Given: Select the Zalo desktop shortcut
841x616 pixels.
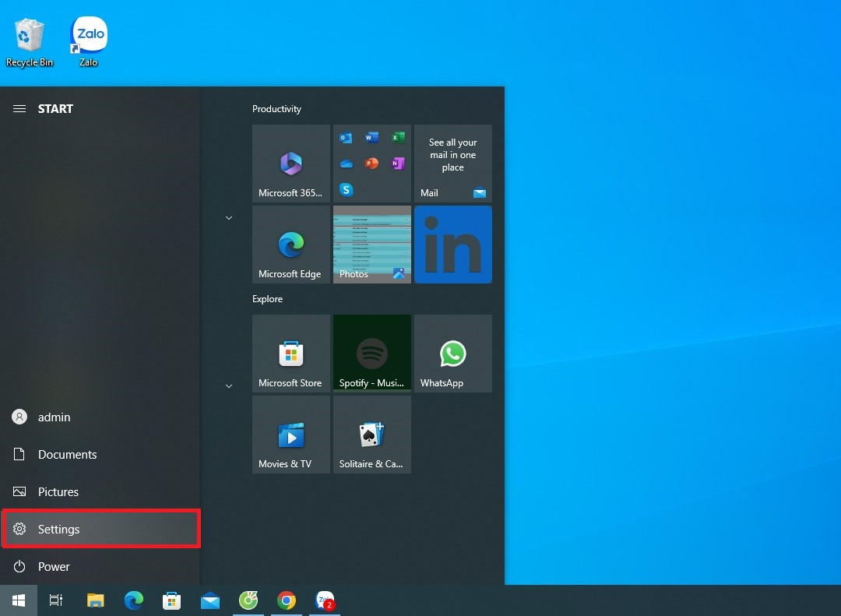Looking at the screenshot, I should (x=89, y=42).
